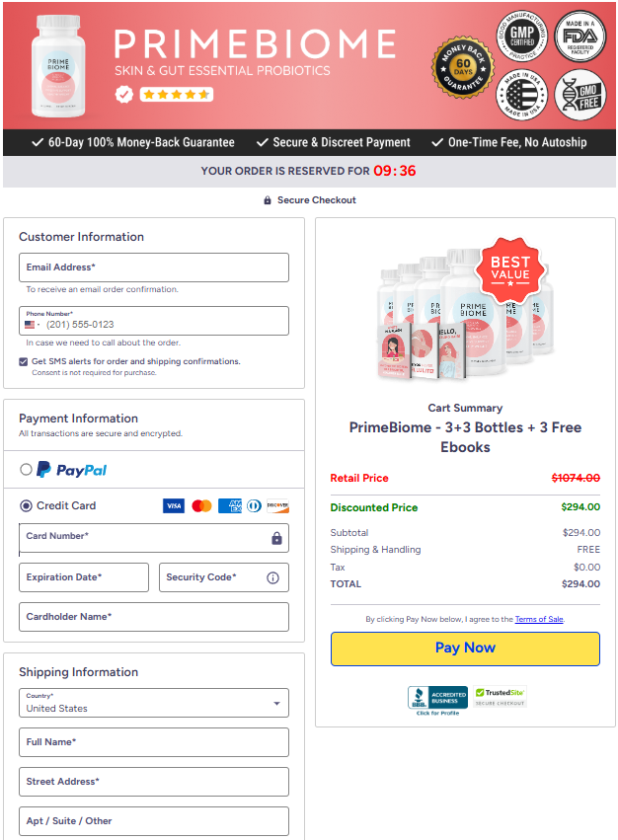Select the PayPal payment option
Image resolution: width=618 pixels, height=840 pixels.
[26, 470]
